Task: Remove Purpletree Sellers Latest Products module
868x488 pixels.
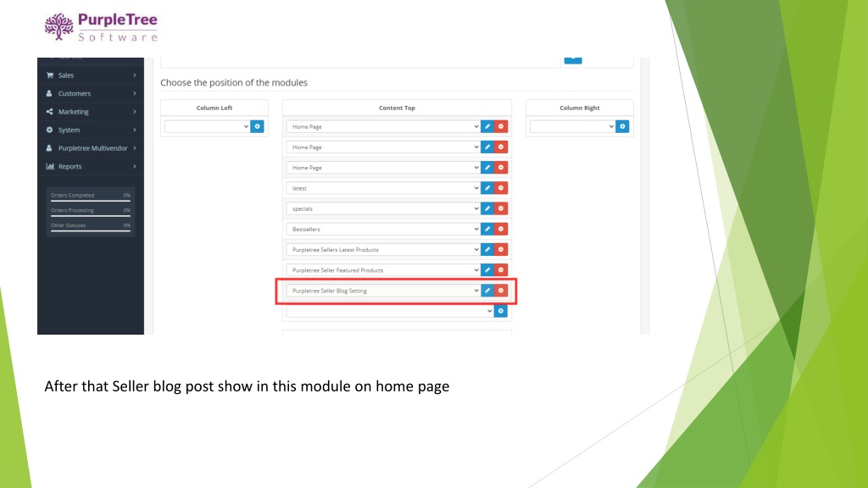Action: pyautogui.click(x=501, y=250)
